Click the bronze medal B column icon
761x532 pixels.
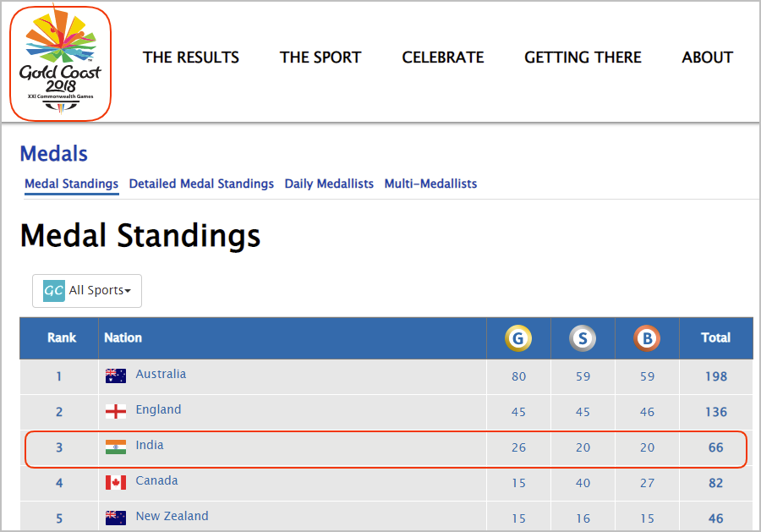coord(647,337)
